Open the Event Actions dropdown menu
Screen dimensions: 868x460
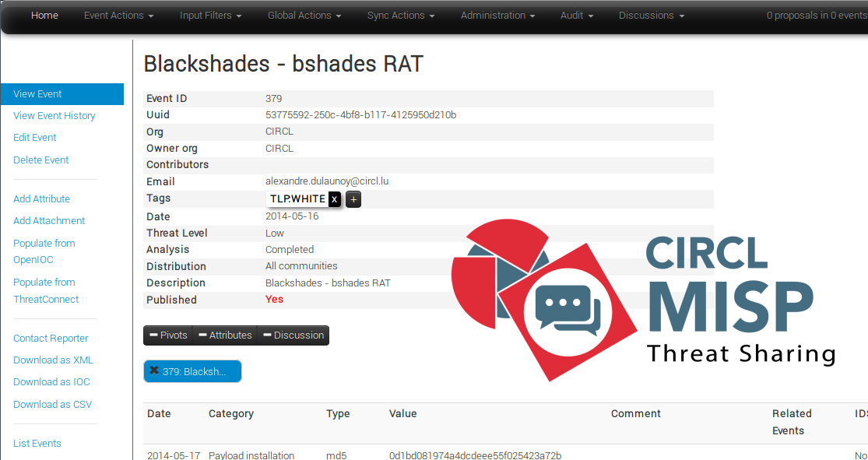pyautogui.click(x=118, y=16)
